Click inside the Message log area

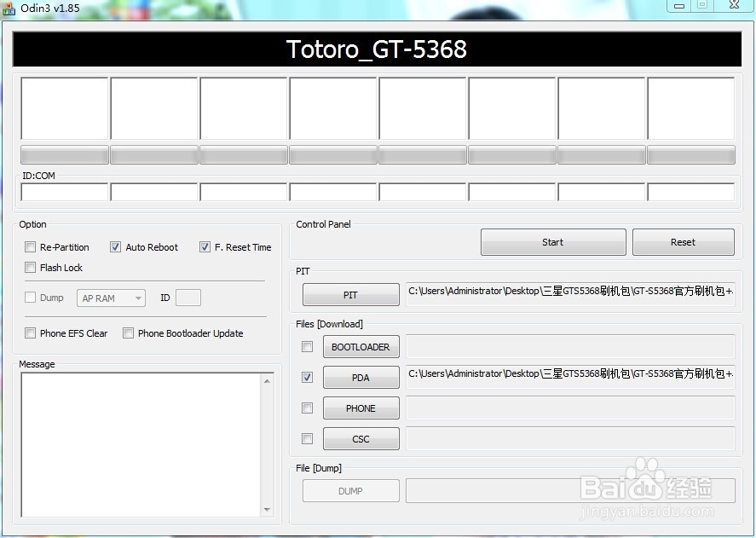(x=141, y=445)
